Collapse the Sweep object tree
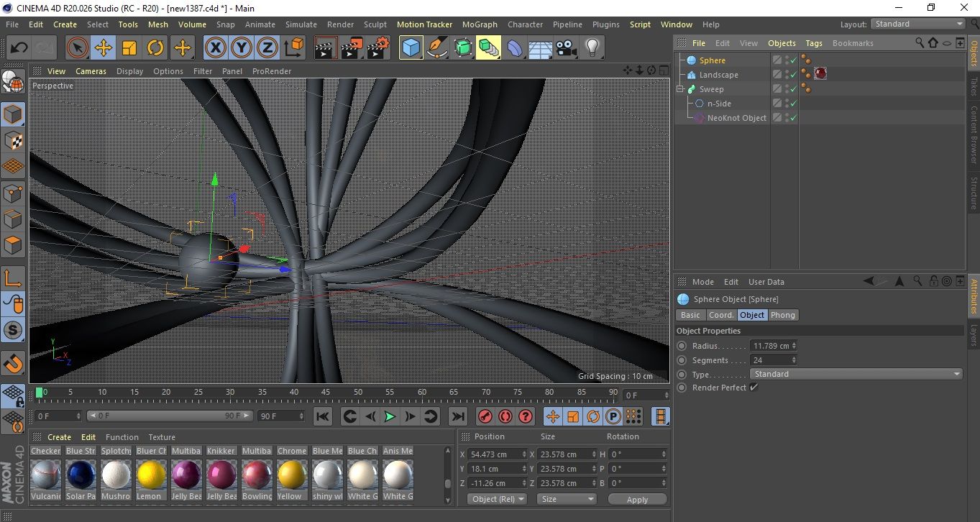 point(680,89)
